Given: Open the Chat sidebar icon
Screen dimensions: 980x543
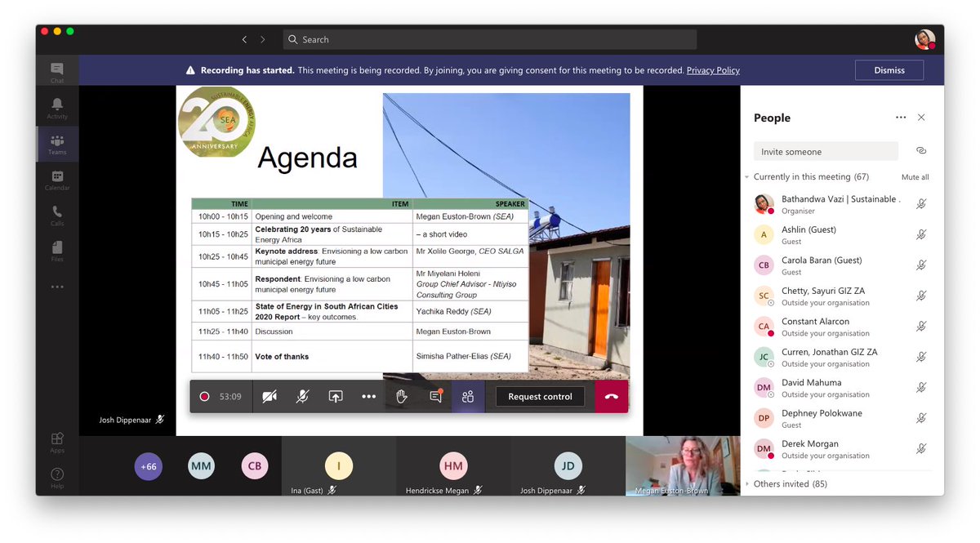Looking at the screenshot, I should 57,73.
